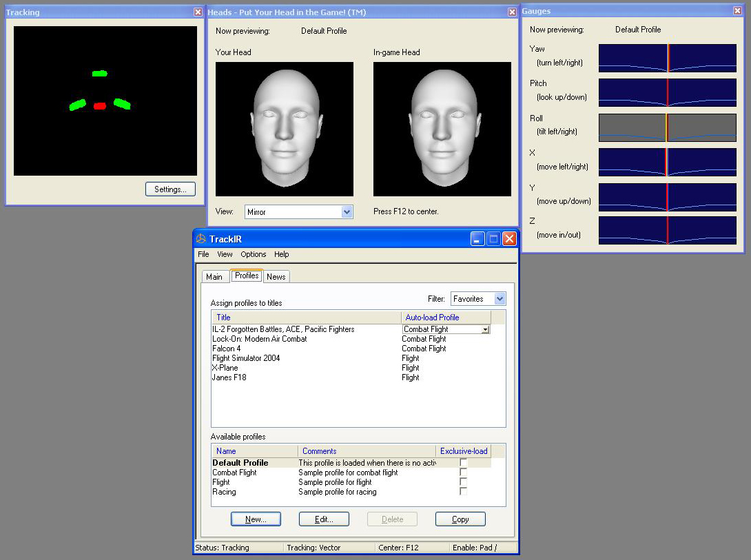Image resolution: width=751 pixels, height=560 pixels.
Task: Maximize the TrackIR window
Action: 493,239
